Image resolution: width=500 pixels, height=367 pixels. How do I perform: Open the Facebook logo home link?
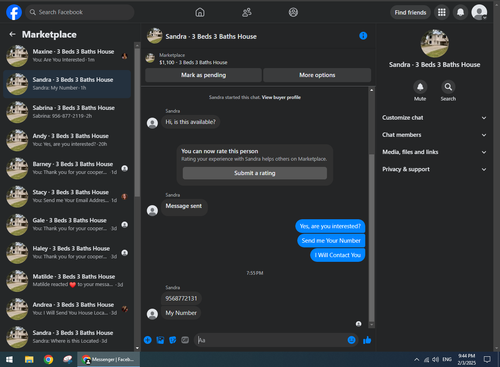[x=14, y=12]
